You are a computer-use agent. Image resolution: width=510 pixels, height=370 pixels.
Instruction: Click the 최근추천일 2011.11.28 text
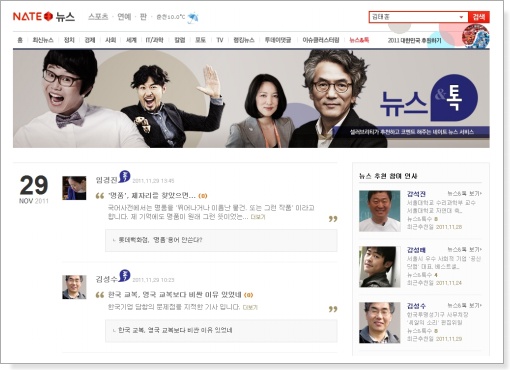pyautogui.click(x=434, y=227)
